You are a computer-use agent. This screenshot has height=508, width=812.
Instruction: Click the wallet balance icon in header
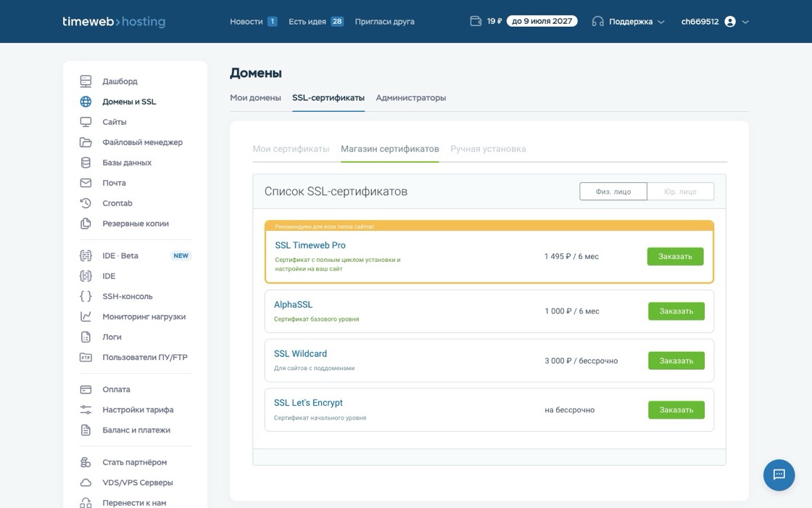(x=476, y=21)
